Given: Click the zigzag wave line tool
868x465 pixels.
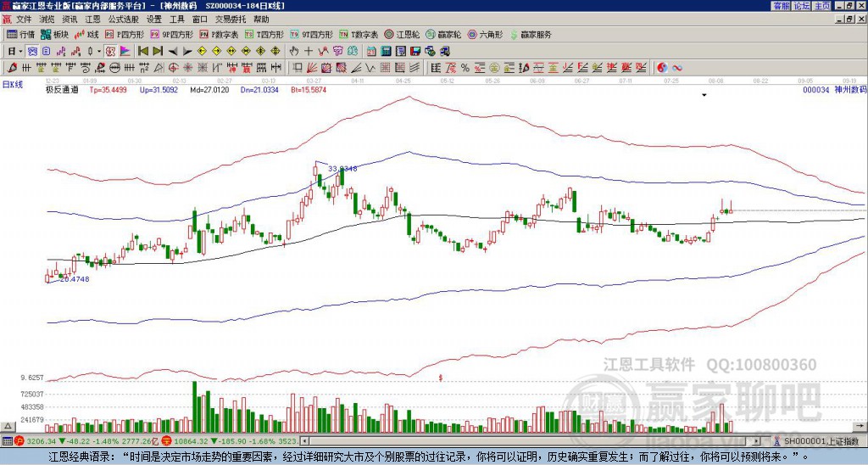Looking at the screenshot, I should pyautogui.click(x=370, y=68).
